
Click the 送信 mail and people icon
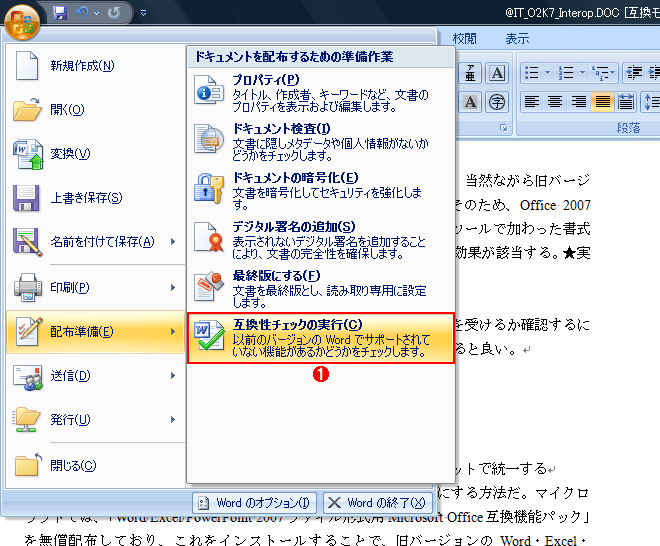pos(28,377)
